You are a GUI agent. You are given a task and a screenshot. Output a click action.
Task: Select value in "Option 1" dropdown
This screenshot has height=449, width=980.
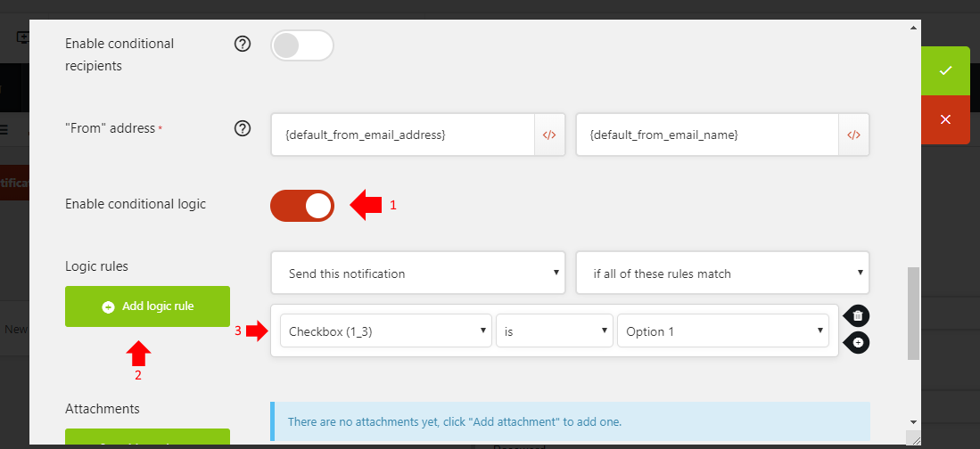click(722, 331)
